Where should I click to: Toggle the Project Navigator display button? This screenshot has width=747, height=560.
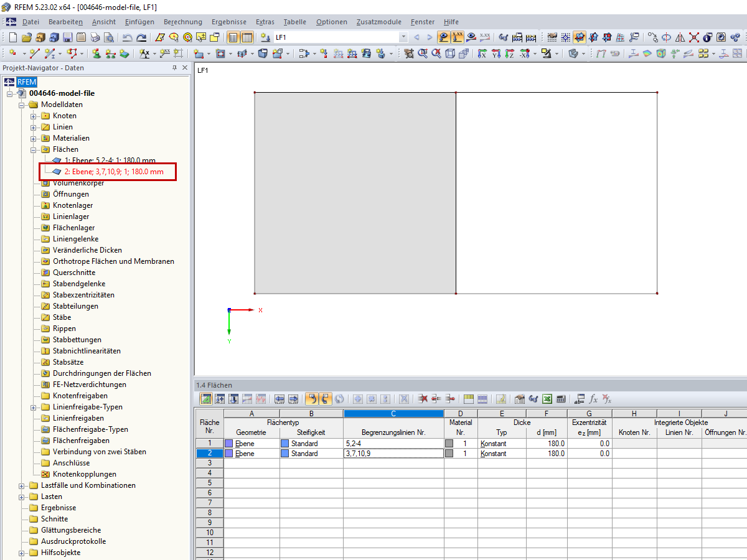pyautogui.click(x=234, y=37)
